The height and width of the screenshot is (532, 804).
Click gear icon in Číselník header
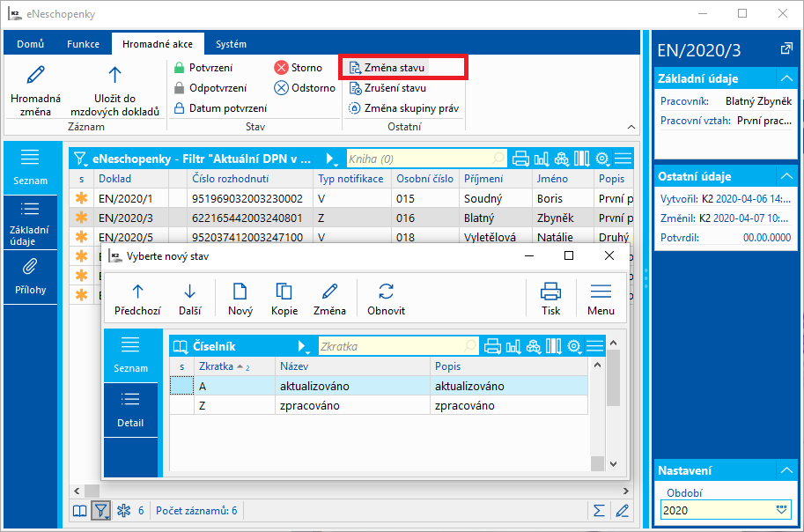[574, 346]
